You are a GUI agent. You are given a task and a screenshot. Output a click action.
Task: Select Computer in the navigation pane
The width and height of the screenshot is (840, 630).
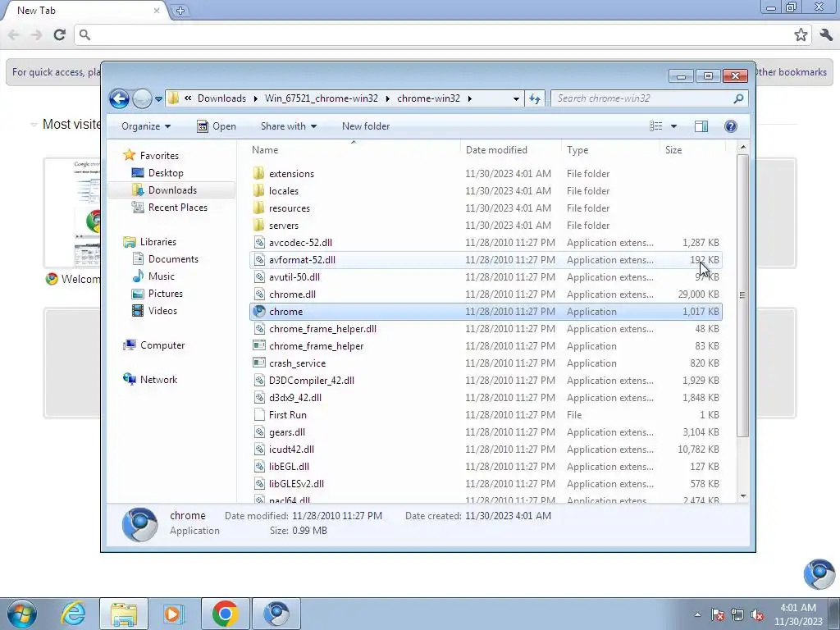[162, 345]
